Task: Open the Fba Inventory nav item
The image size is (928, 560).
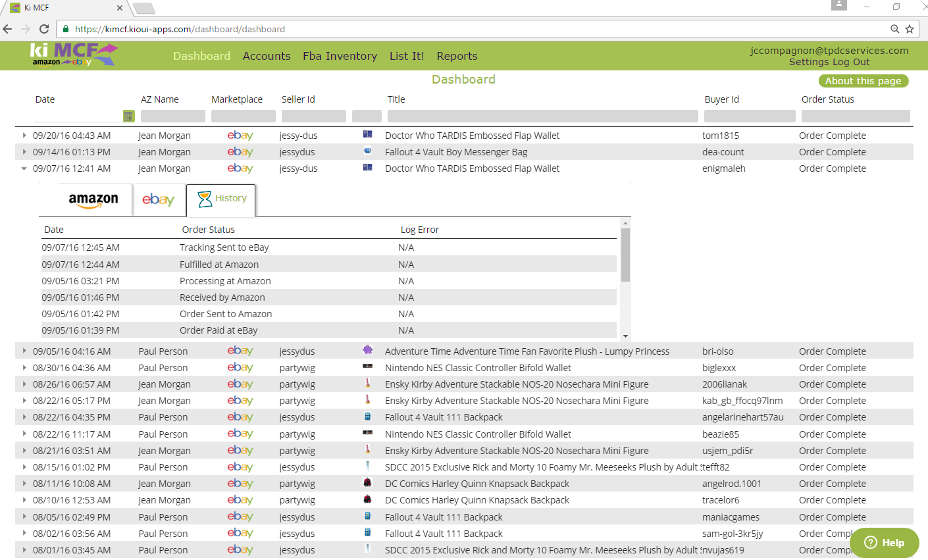Action: 340,56
